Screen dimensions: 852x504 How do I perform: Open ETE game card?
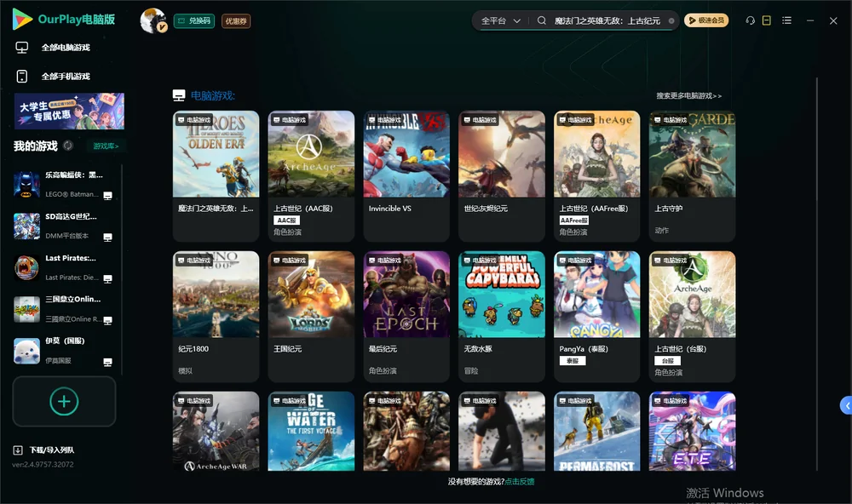pos(692,432)
